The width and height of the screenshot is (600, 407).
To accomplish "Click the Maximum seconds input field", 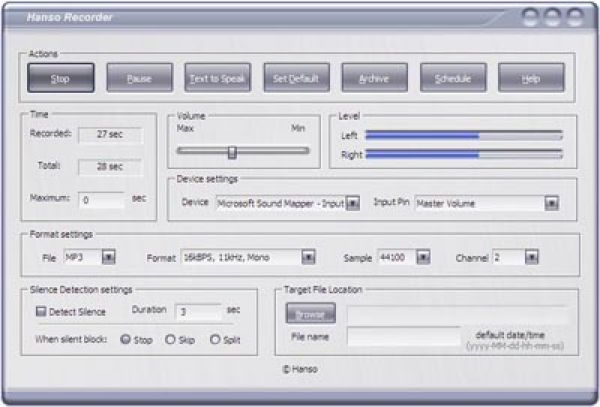I will tap(102, 200).
